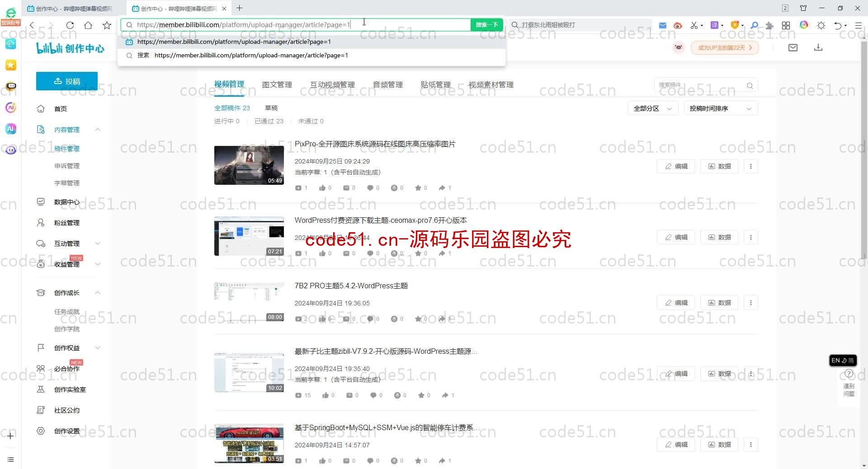Switch to the 音频管理 tab
Image resolution: width=868 pixels, height=469 pixels.
click(x=387, y=84)
